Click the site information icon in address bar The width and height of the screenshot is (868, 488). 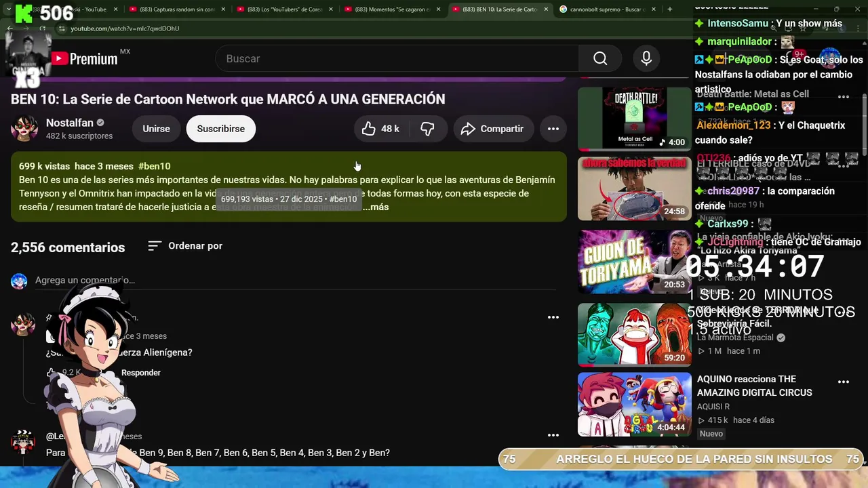pos(62,28)
